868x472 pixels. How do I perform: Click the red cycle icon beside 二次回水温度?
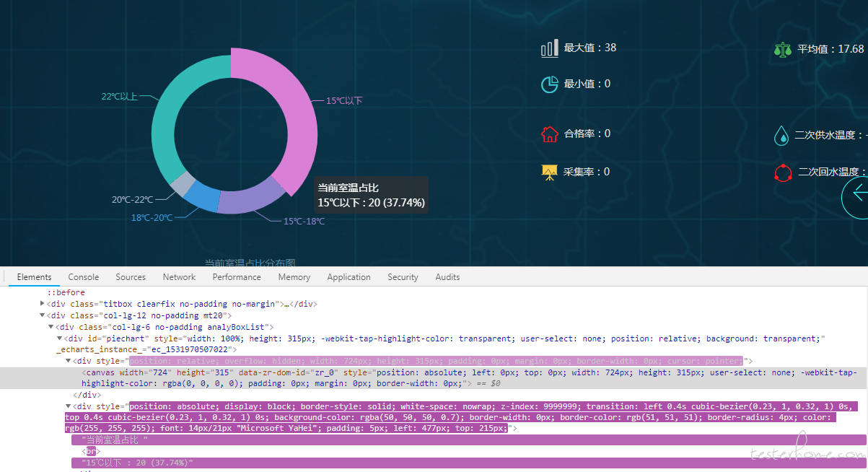coord(783,173)
